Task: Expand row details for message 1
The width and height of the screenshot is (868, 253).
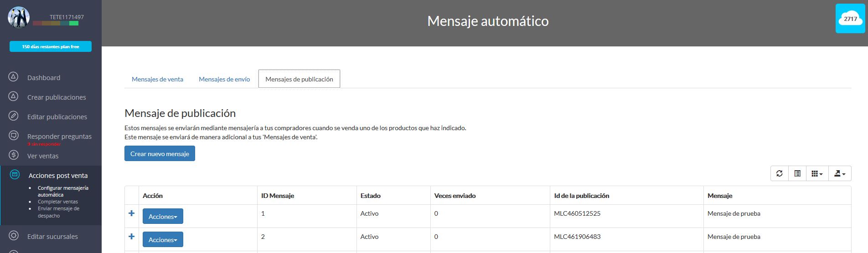Action: (x=132, y=213)
